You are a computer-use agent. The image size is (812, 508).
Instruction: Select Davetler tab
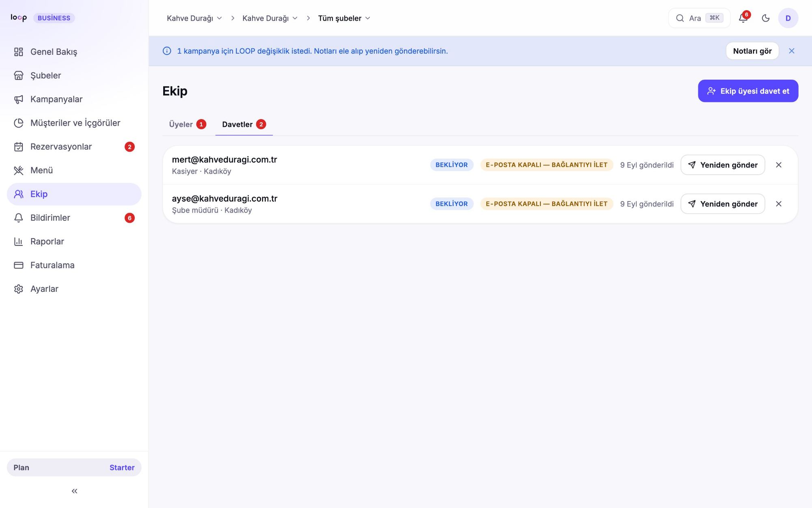(244, 124)
